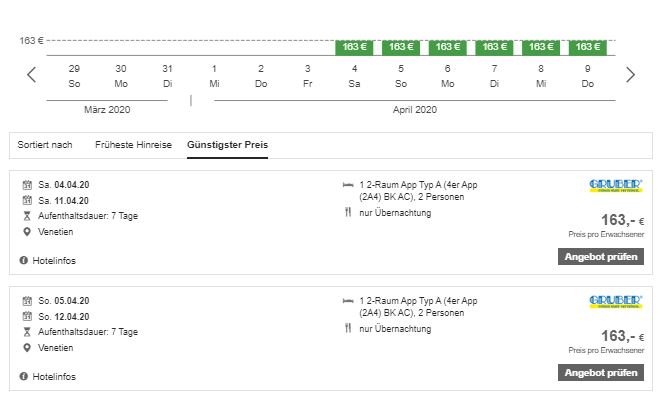Select the 163 € price bar for April 9
This screenshot has height=398, width=667.
(x=588, y=48)
